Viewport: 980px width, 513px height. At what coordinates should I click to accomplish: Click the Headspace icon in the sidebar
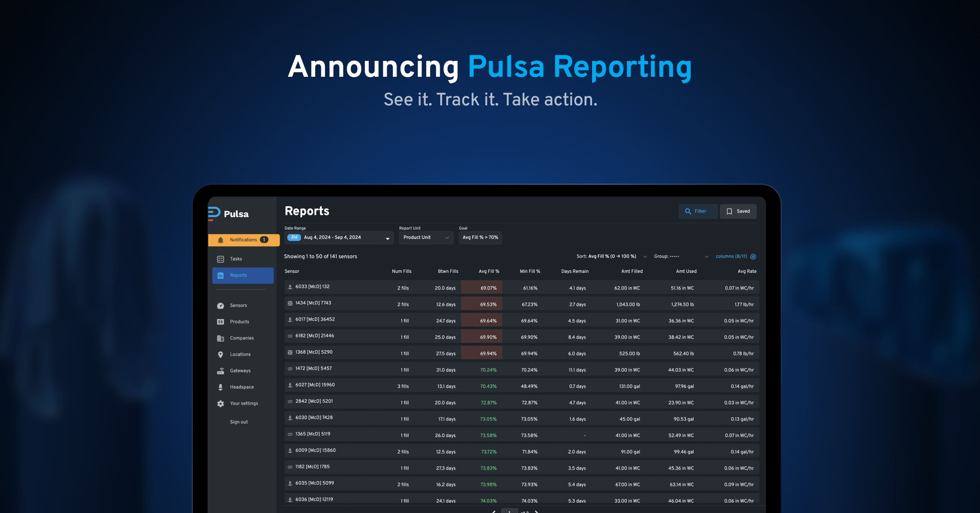click(220, 387)
